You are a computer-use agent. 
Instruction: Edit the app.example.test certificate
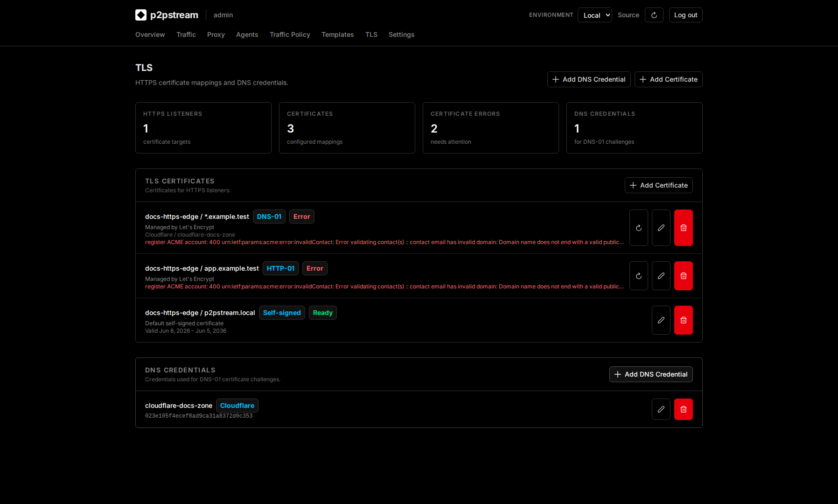(x=661, y=276)
